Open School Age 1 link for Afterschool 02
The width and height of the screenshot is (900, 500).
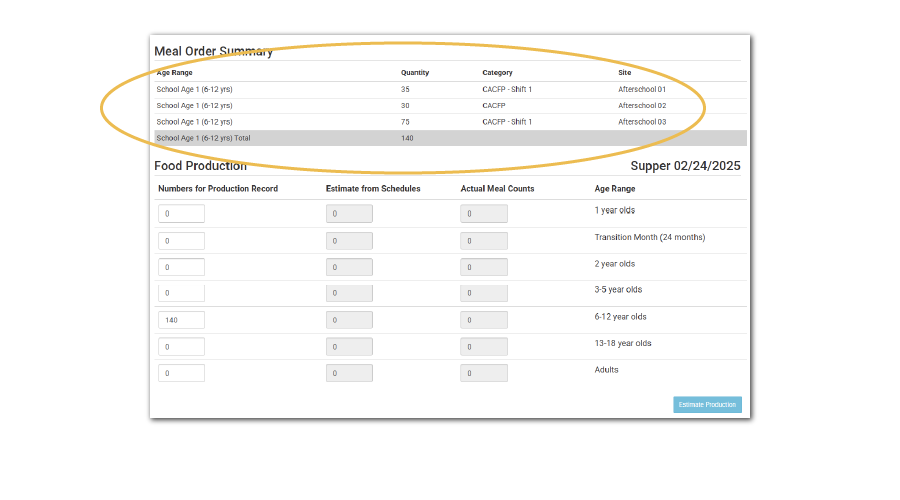click(194, 105)
